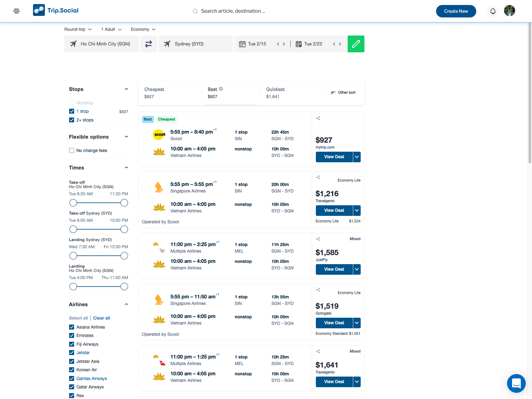Click the Sydney (SYD) destination field

(x=196, y=44)
